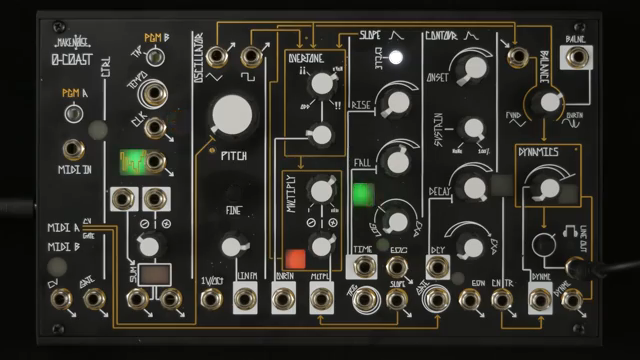Click the MIDI GATE output jack
Viewport: 640px width, 360px height.
[94, 299]
